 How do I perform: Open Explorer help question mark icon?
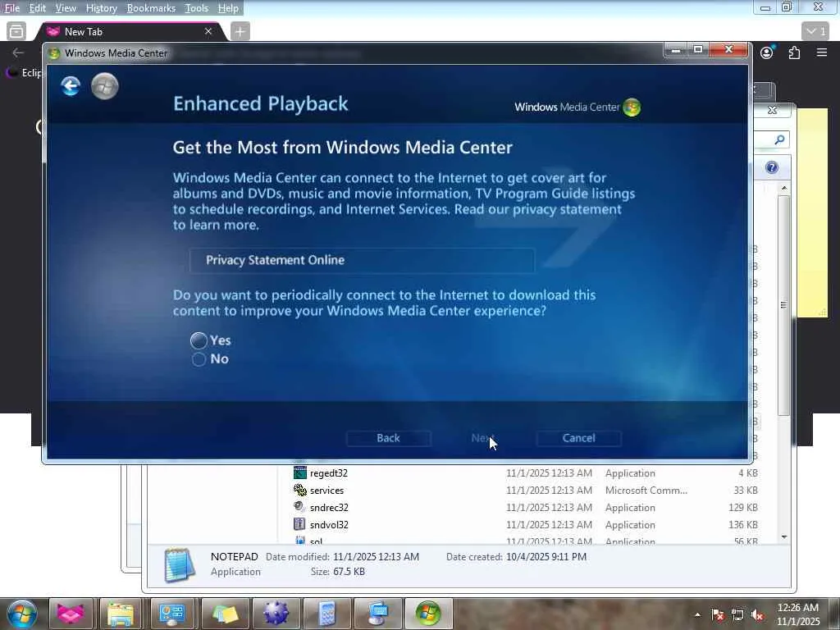(x=772, y=167)
